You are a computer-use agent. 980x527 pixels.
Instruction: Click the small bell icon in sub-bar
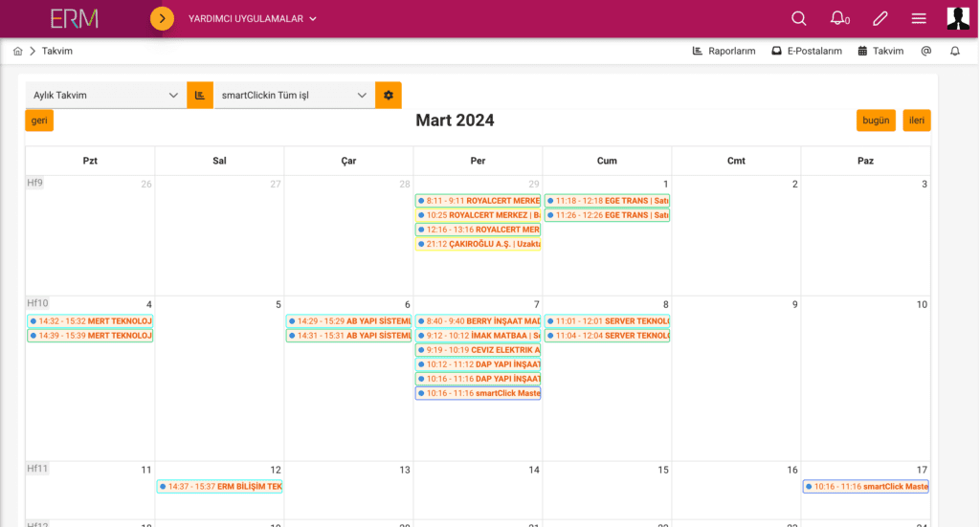click(x=955, y=52)
